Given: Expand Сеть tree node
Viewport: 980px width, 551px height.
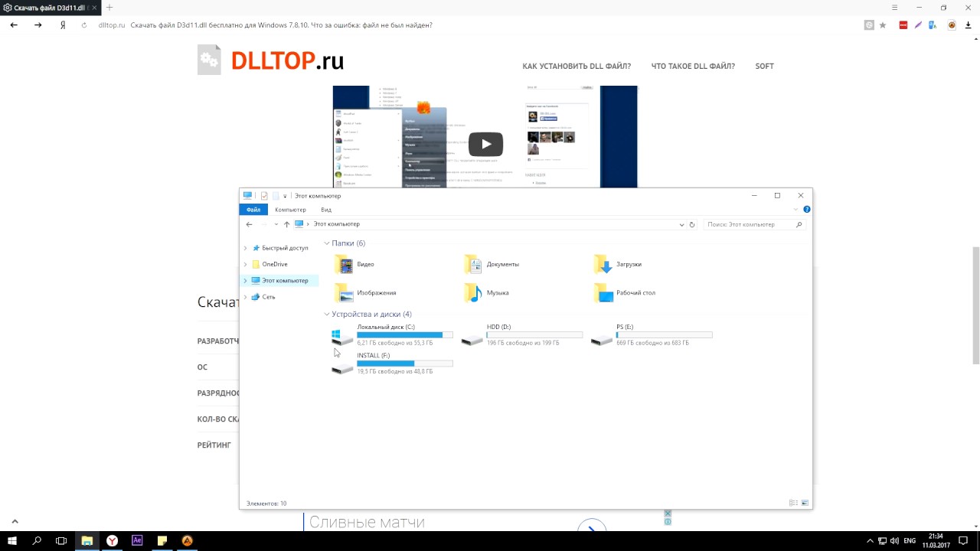Looking at the screenshot, I should (246, 297).
